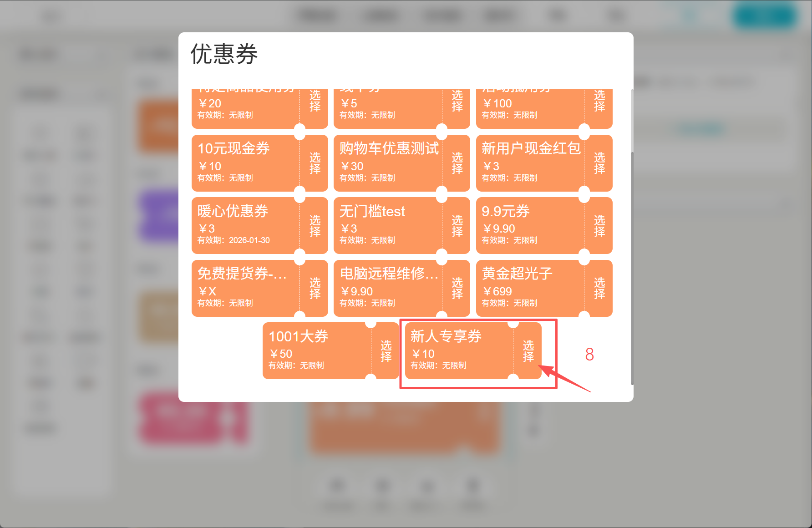Click the 购物车优惠测试 coupon title
Image resolution: width=812 pixels, height=528 pixels.
tap(389, 148)
